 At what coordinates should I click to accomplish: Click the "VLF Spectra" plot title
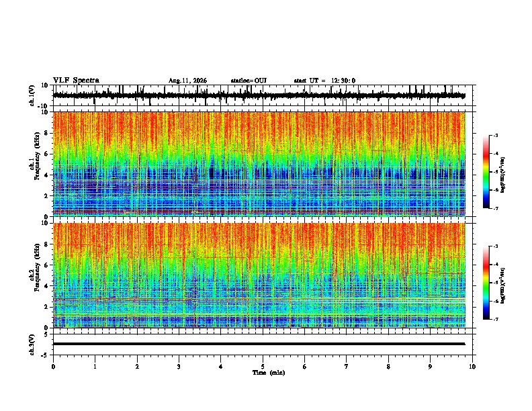point(76,81)
